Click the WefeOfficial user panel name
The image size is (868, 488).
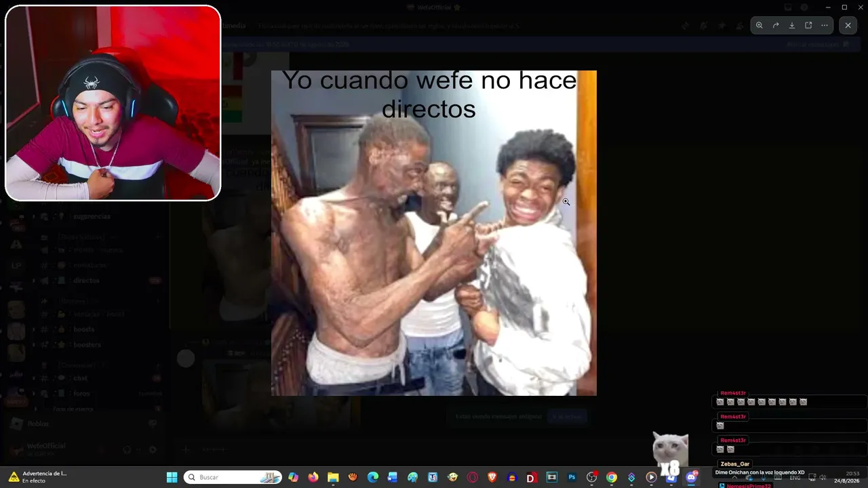point(46,446)
